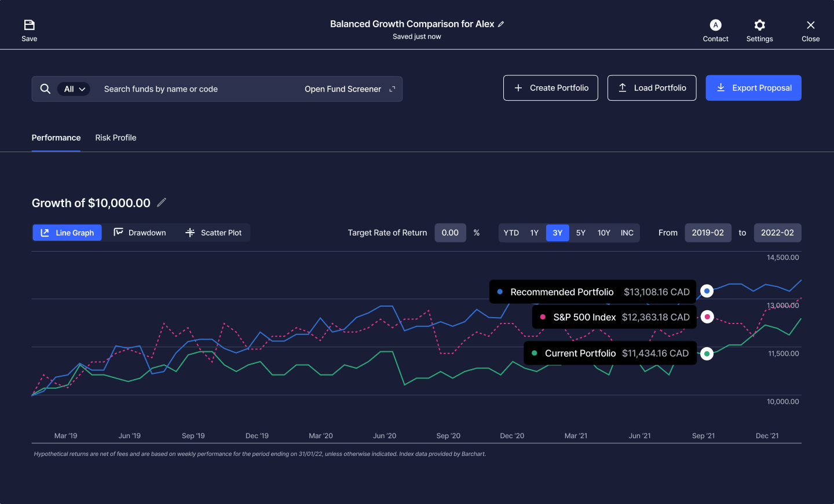Select the Line Graph view
Image resolution: width=834 pixels, height=504 pixels.
pos(67,233)
